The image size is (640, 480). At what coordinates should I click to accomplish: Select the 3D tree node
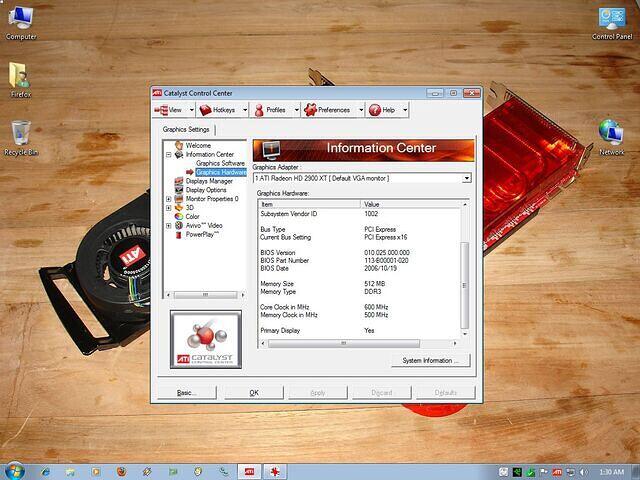[x=190, y=208]
